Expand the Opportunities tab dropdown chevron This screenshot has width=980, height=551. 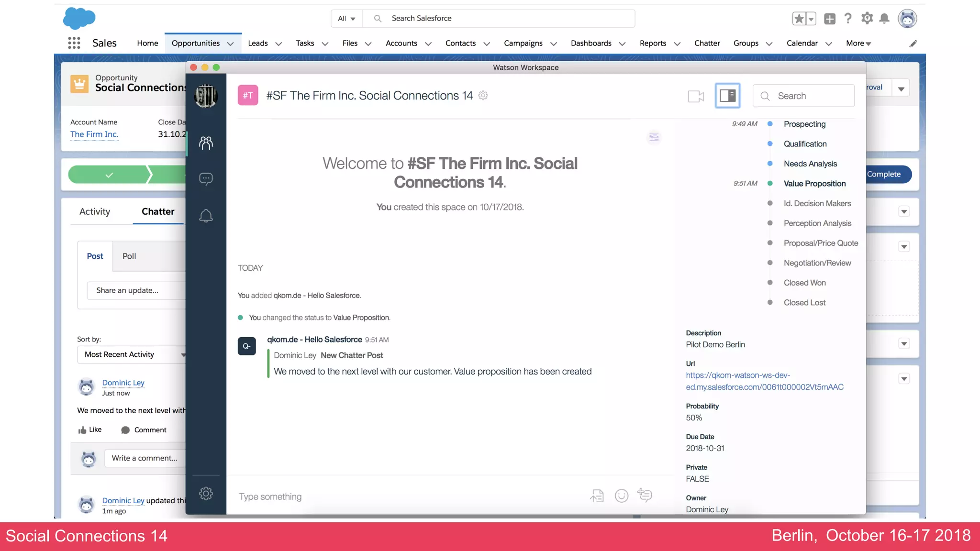pos(230,44)
